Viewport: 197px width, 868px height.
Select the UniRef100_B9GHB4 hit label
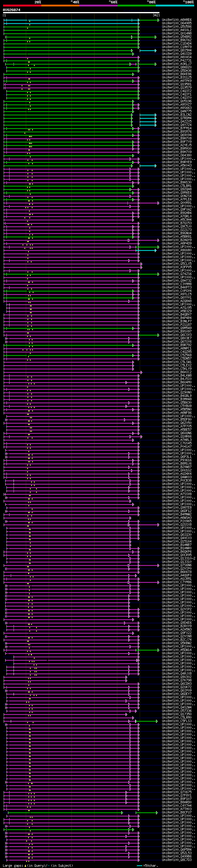click(x=177, y=213)
